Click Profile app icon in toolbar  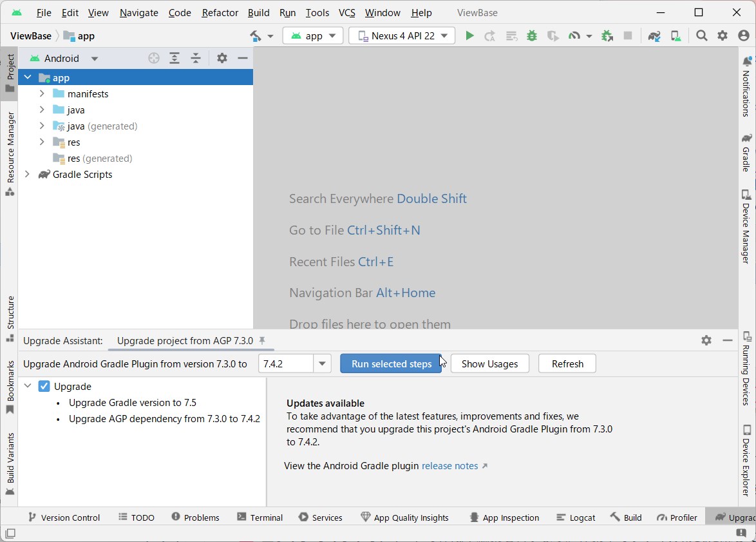pyautogui.click(x=574, y=36)
